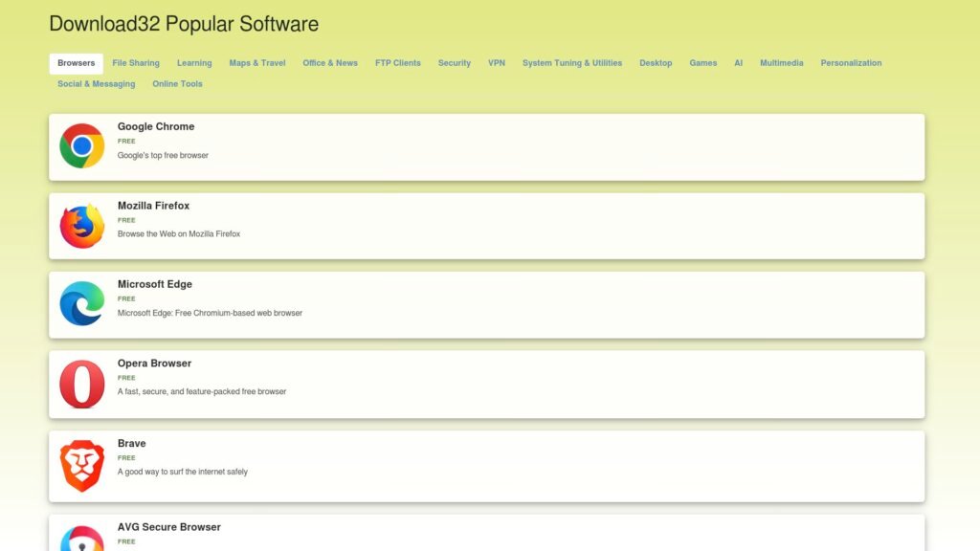Click "A fast, secure, and feature-packed free browser"
The width and height of the screenshot is (980, 551).
pyautogui.click(x=202, y=391)
